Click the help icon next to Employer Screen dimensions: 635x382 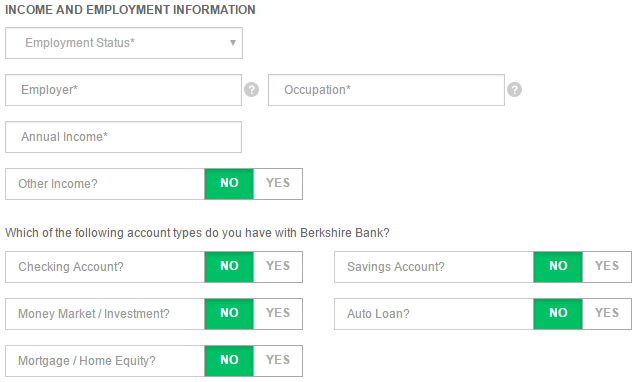(251, 90)
